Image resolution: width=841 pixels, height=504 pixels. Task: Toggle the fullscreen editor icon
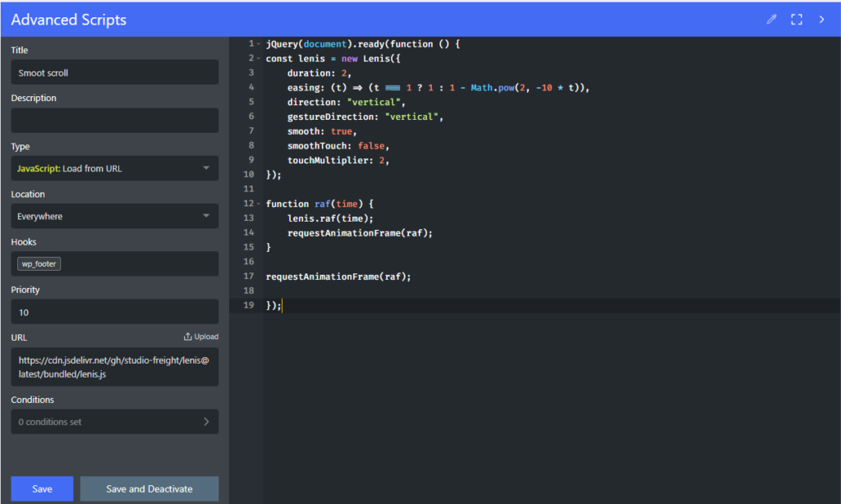pyautogui.click(x=796, y=20)
